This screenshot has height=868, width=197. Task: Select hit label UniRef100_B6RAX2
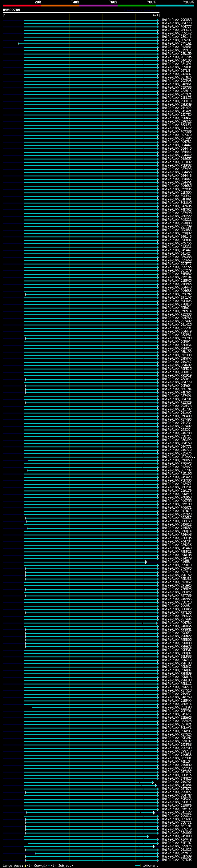tap(177, 609)
